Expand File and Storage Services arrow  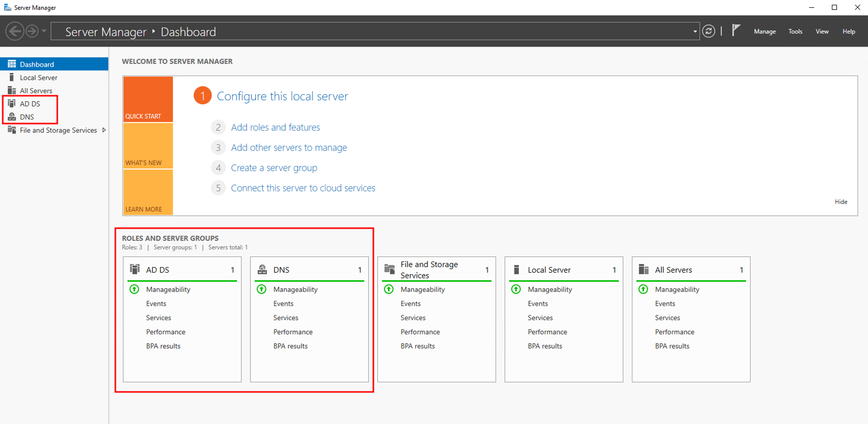tap(104, 130)
